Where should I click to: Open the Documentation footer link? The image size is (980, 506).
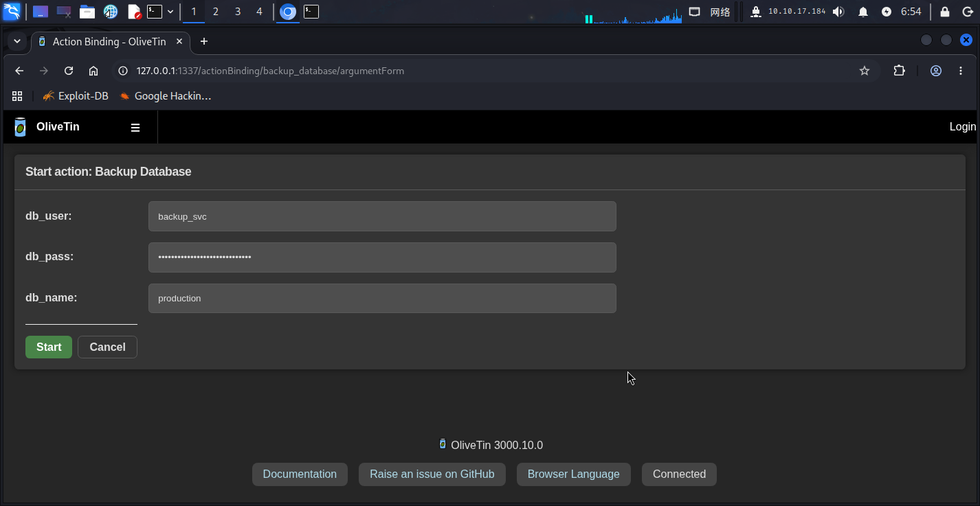point(300,474)
